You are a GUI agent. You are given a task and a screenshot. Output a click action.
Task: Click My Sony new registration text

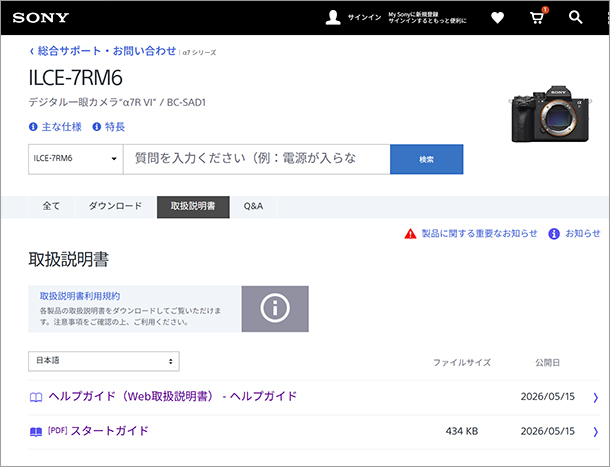coord(427,18)
